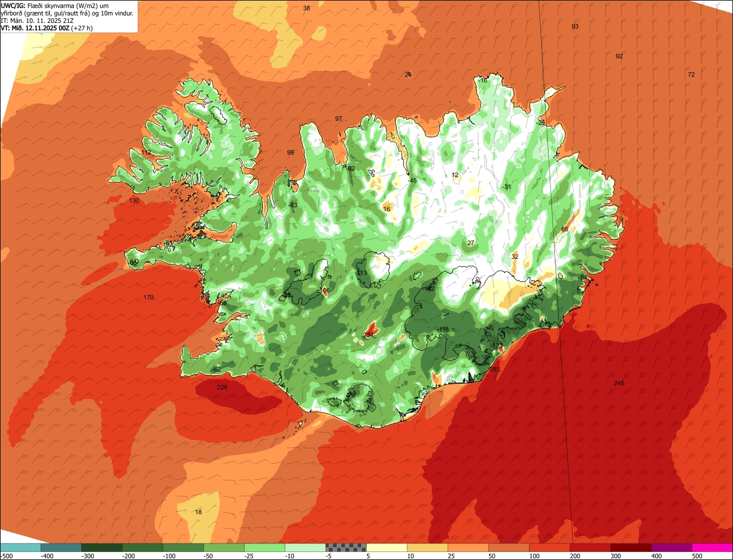Click the '32' value in the eastern interior
733x560 pixels.
[x=515, y=257]
